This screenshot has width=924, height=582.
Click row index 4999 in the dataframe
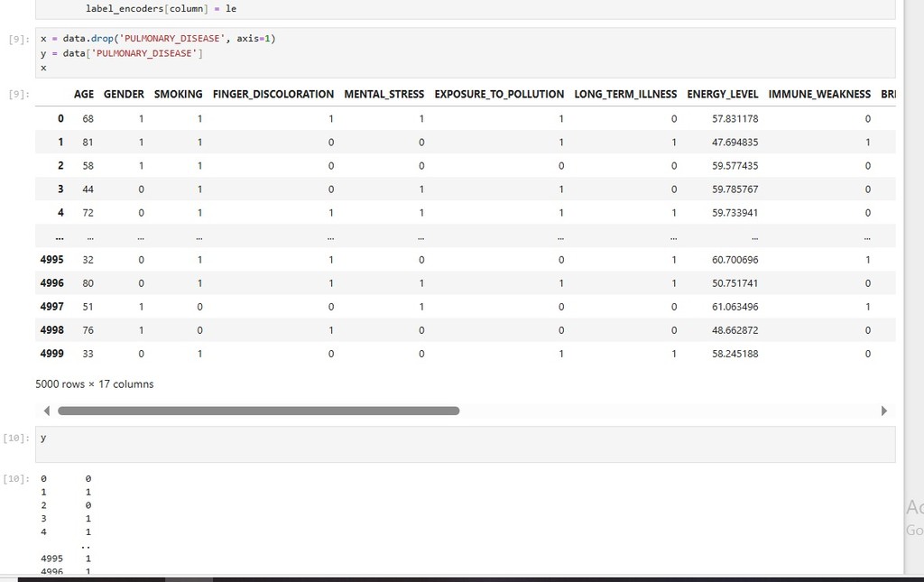52,354
